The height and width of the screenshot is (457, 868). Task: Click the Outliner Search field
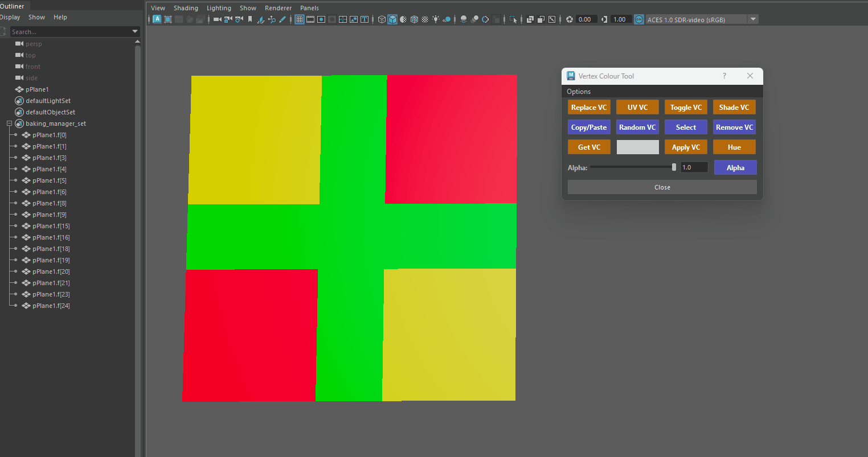[71, 32]
